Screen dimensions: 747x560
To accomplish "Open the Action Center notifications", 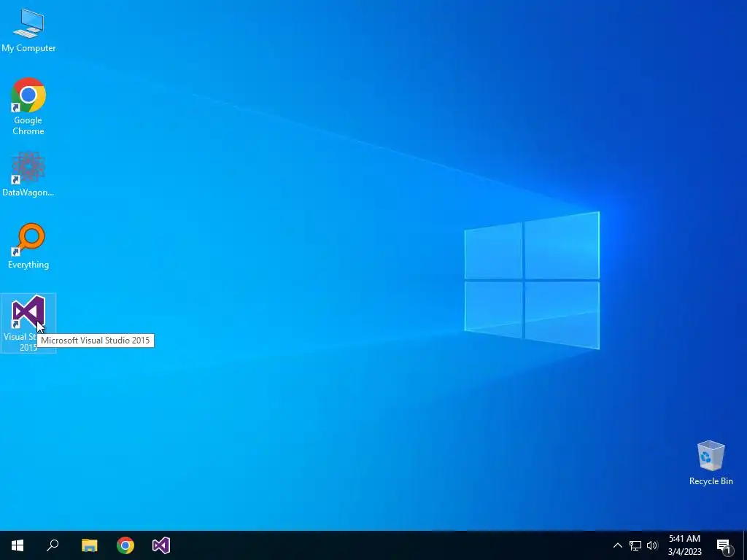I will (724, 545).
